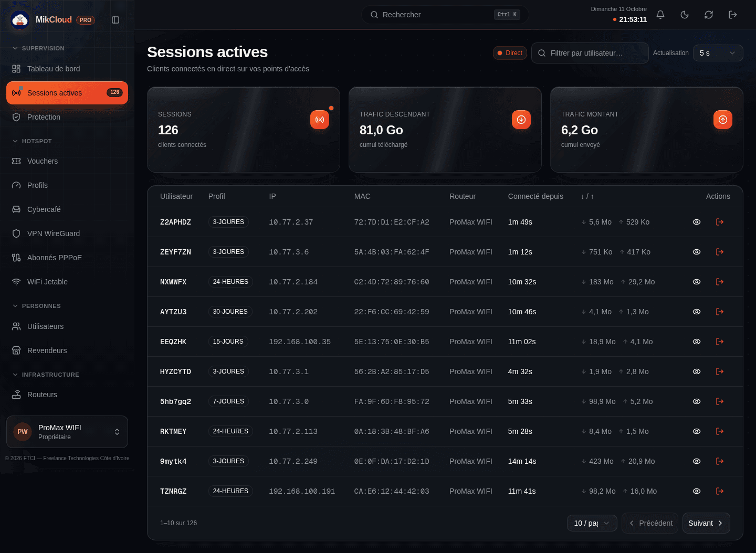This screenshot has height=553, width=756.
Task: Collapse the SUPERVISION section
Action: click(38, 48)
